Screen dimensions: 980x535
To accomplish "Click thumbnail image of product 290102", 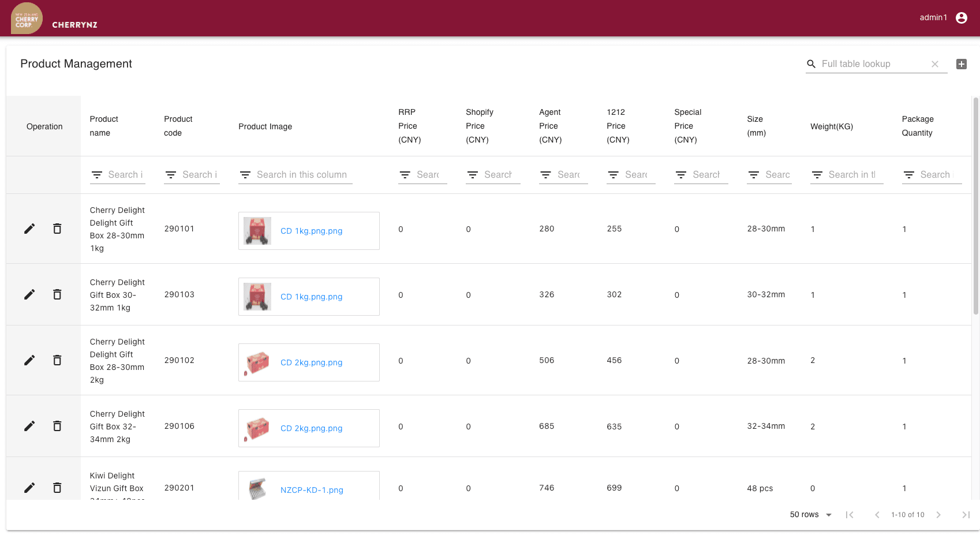I will [257, 362].
